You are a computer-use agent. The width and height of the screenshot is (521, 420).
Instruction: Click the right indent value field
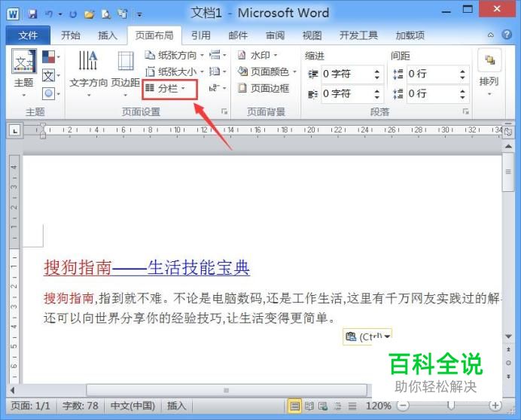point(346,93)
